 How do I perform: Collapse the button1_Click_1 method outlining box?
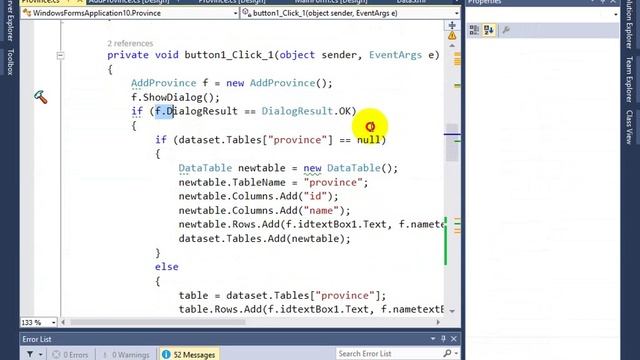click(x=60, y=55)
